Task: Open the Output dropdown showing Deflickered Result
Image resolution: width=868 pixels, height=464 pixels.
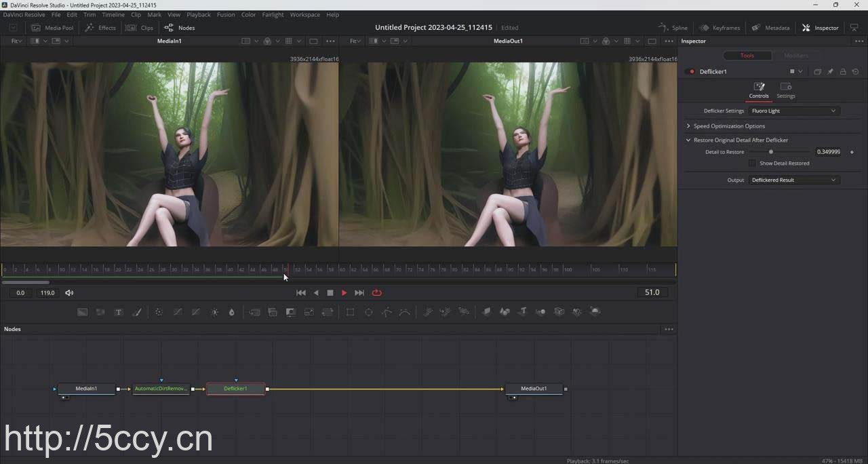Action: pos(793,180)
